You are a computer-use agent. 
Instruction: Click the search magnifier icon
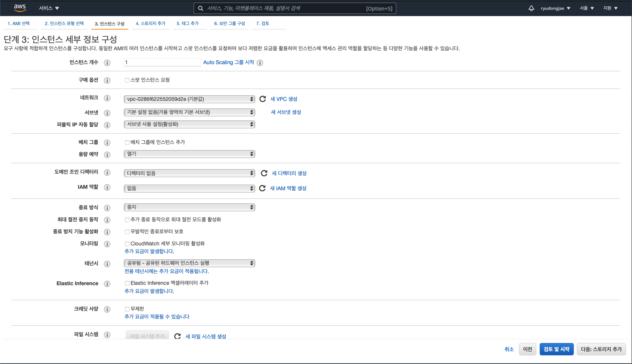coord(201,8)
